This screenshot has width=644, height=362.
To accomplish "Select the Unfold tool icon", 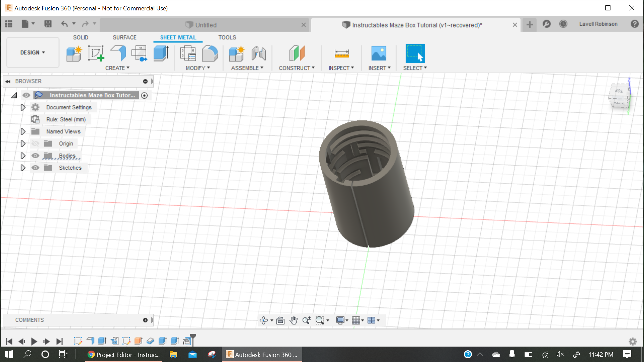I will click(x=139, y=54).
